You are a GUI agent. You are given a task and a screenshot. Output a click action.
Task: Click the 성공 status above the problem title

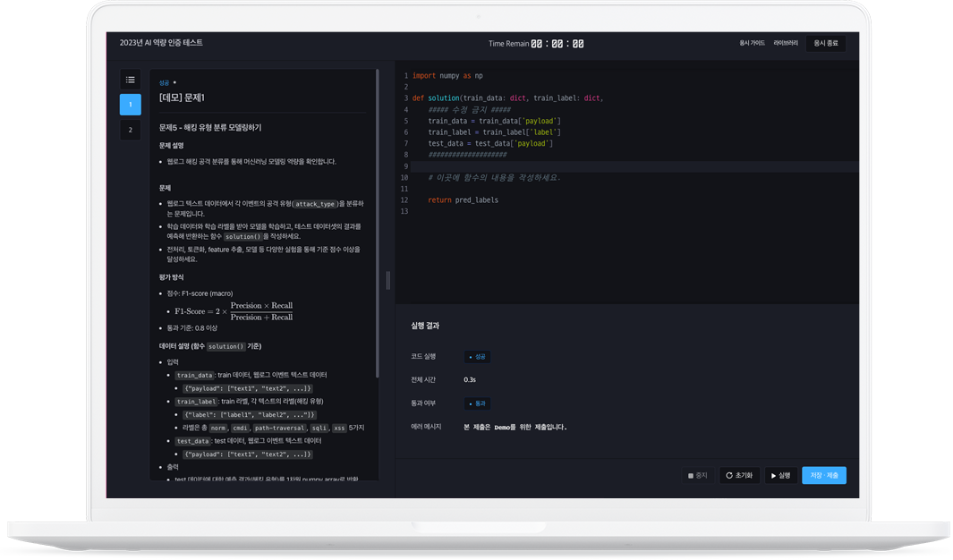(164, 82)
